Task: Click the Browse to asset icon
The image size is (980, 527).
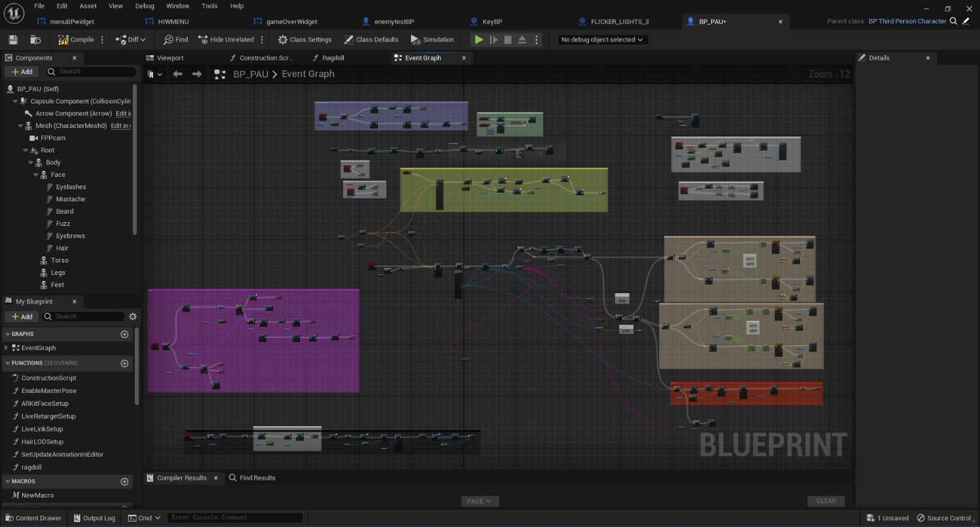Action: coord(36,40)
